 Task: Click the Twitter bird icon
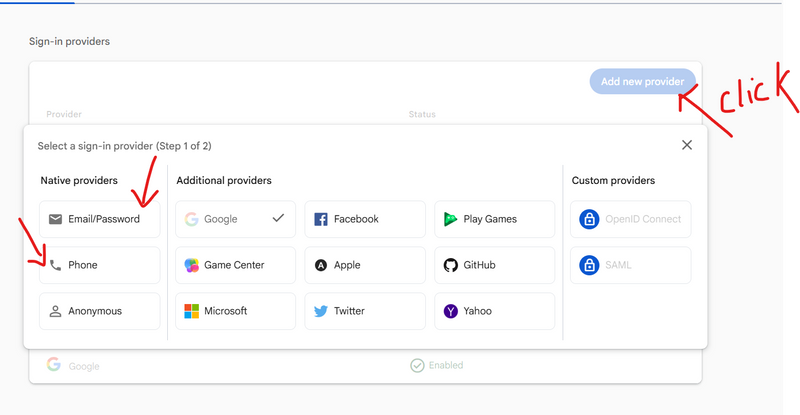[x=321, y=311]
